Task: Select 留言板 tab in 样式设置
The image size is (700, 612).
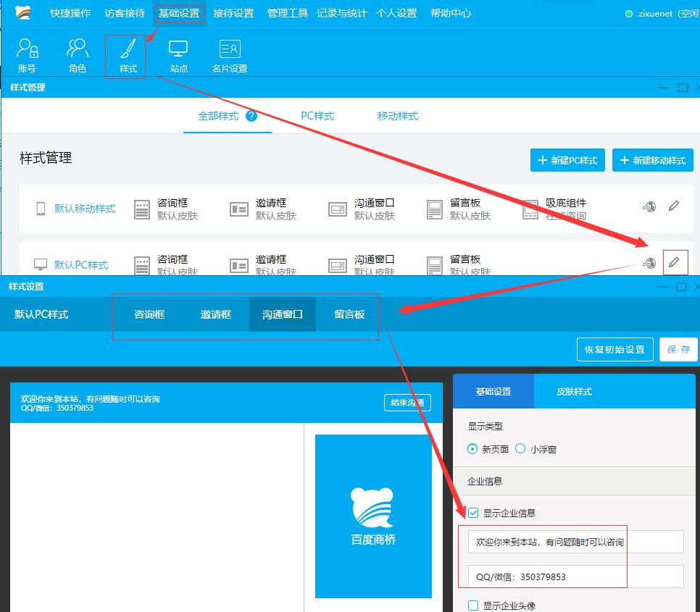Action: 349,314
